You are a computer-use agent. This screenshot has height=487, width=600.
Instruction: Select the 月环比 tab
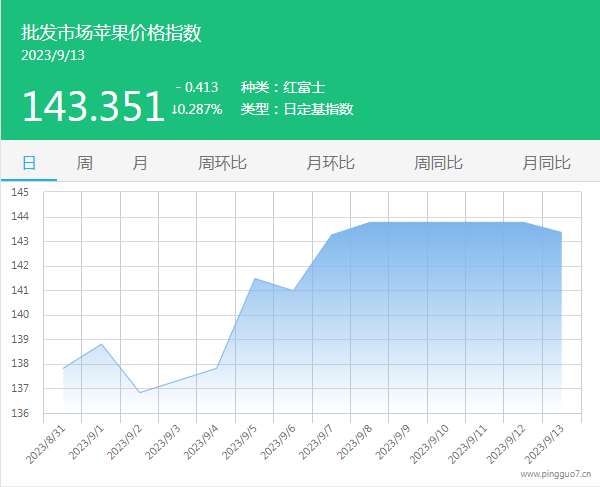click(330, 163)
